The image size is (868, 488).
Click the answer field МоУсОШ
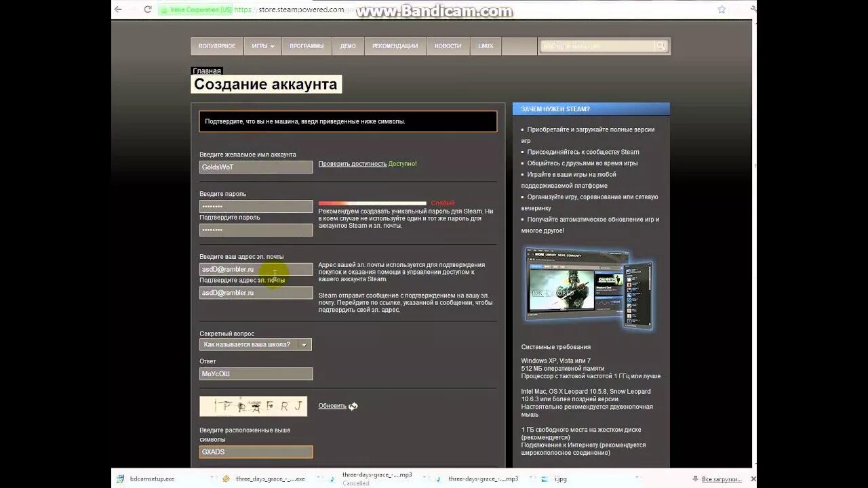[x=256, y=374]
